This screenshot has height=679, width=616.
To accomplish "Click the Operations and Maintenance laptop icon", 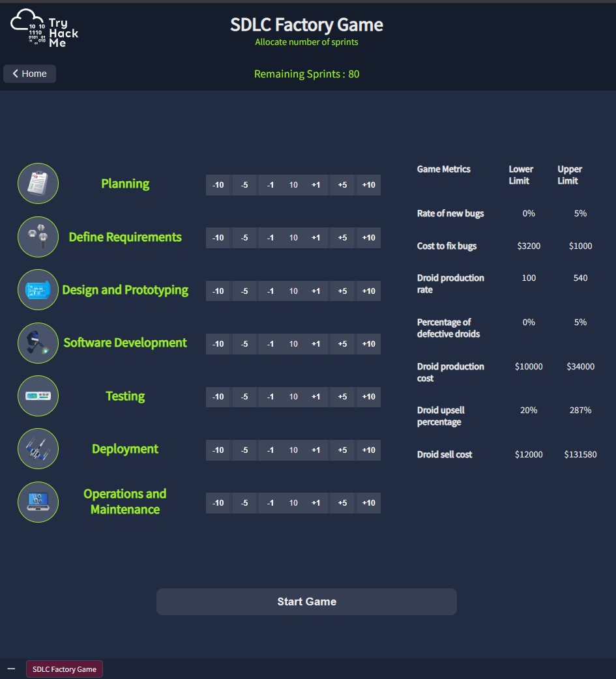I will click(38, 502).
